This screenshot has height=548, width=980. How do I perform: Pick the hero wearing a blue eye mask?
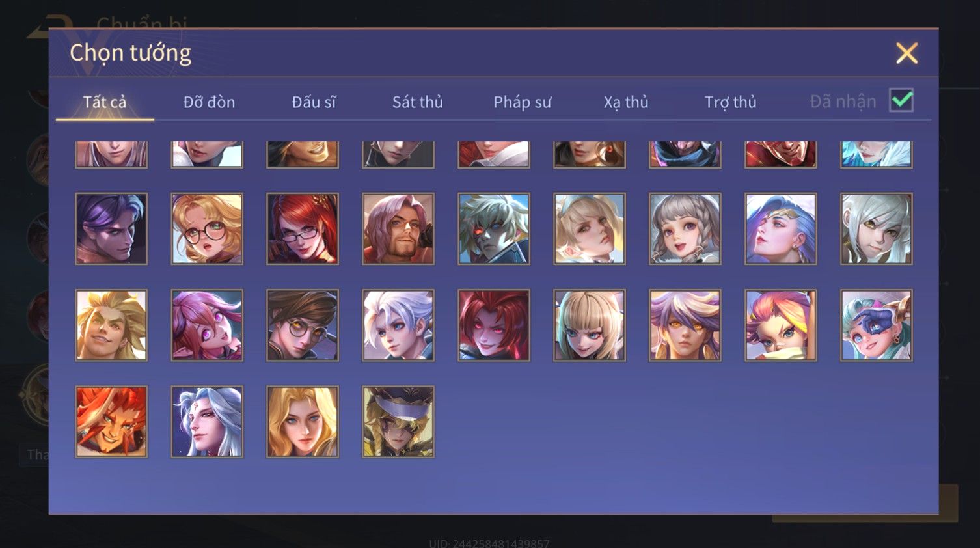(877, 325)
